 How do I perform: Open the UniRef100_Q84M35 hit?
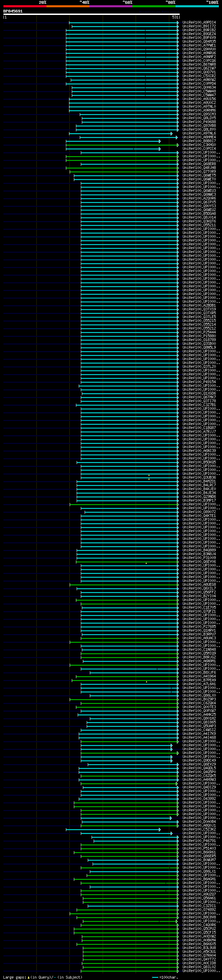199,41
